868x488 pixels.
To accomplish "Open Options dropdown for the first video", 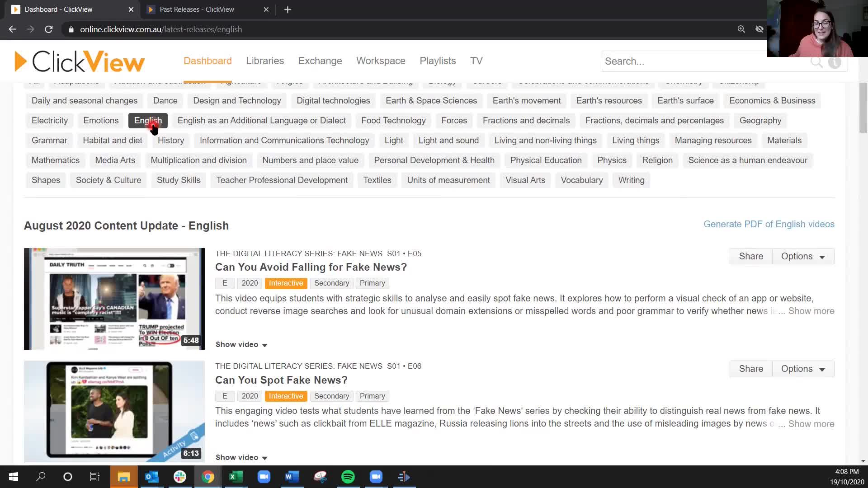I will click(803, 256).
